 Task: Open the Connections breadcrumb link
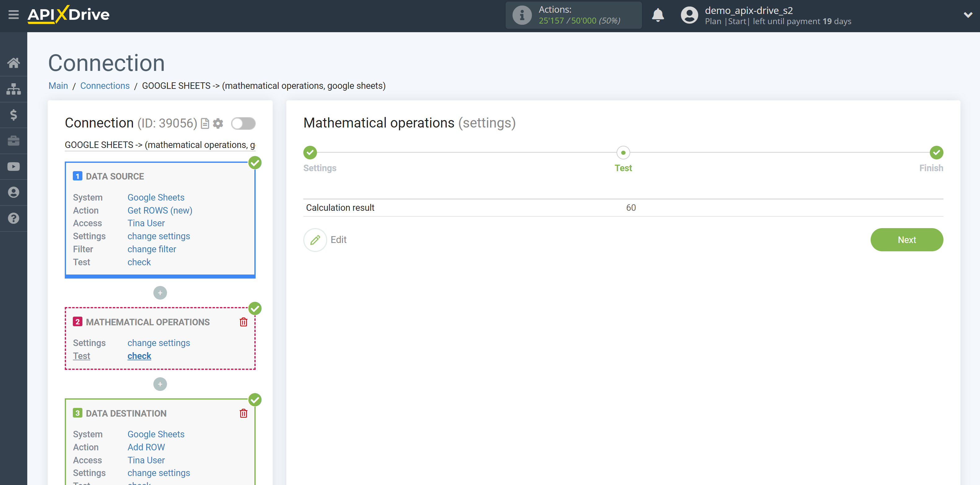[104, 85]
